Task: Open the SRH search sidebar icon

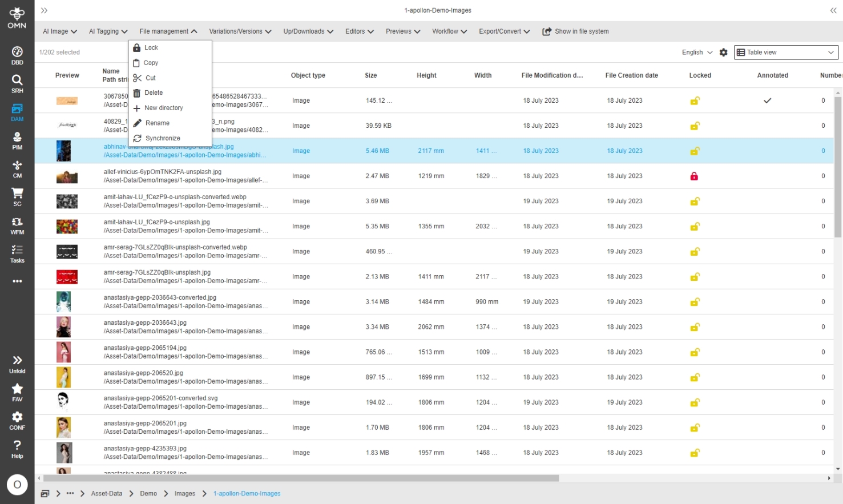Action: pos(17,83)
